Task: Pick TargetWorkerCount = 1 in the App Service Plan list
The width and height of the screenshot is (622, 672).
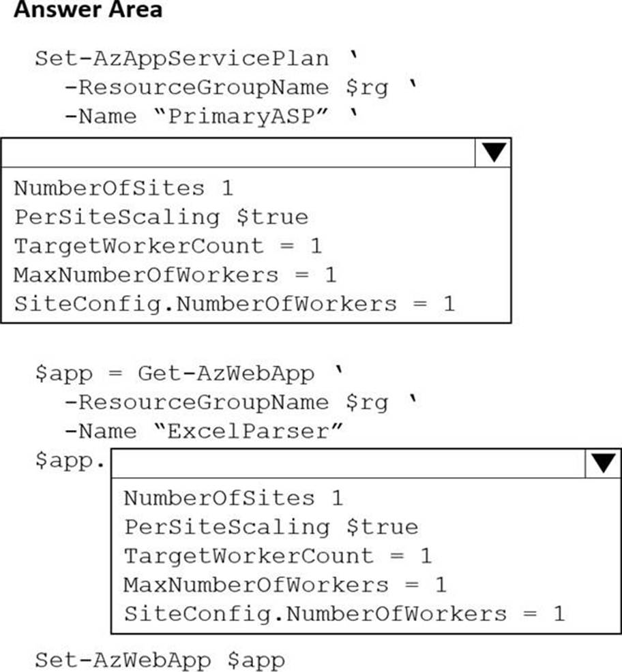Action: pyautogui.click(x=167, y=245)
